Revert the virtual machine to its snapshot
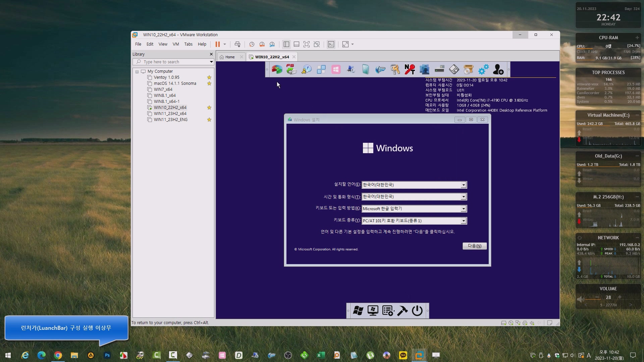644x362 pixels. [262, 44]
